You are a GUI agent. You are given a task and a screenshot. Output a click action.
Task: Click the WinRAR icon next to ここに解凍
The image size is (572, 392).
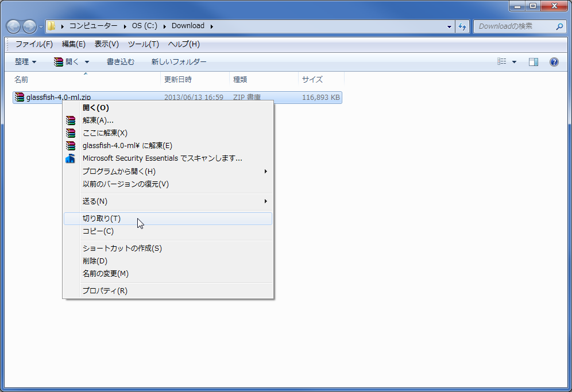point(71,133)
